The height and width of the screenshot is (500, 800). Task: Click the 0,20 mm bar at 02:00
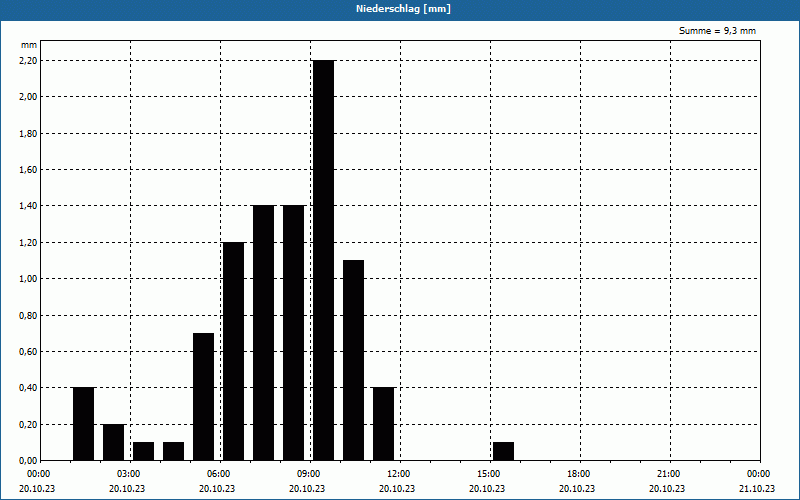(114, 442)
